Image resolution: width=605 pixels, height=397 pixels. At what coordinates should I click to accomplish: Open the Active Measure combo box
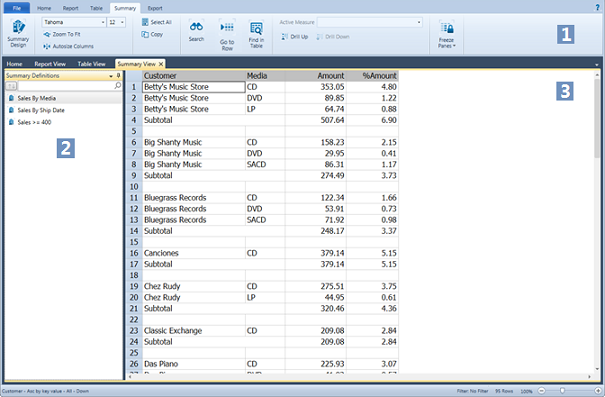coord(369,22)
